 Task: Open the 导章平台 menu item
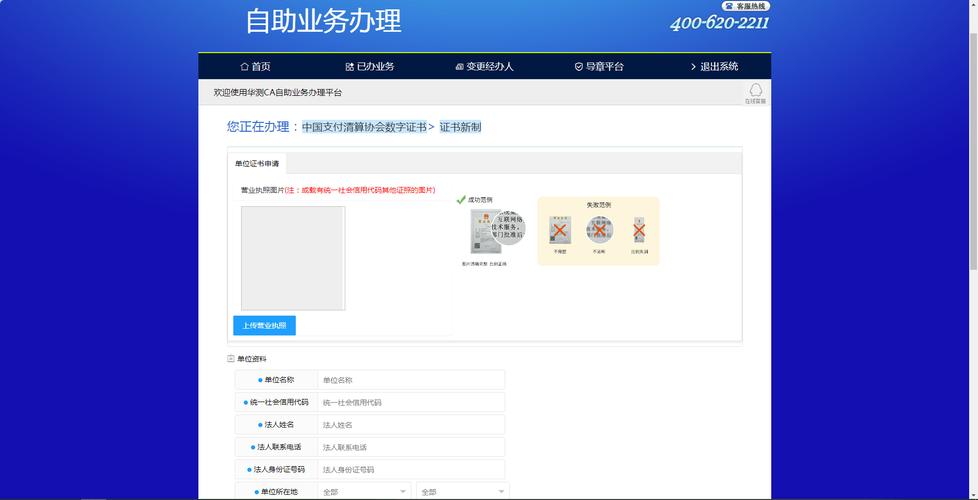599,66
